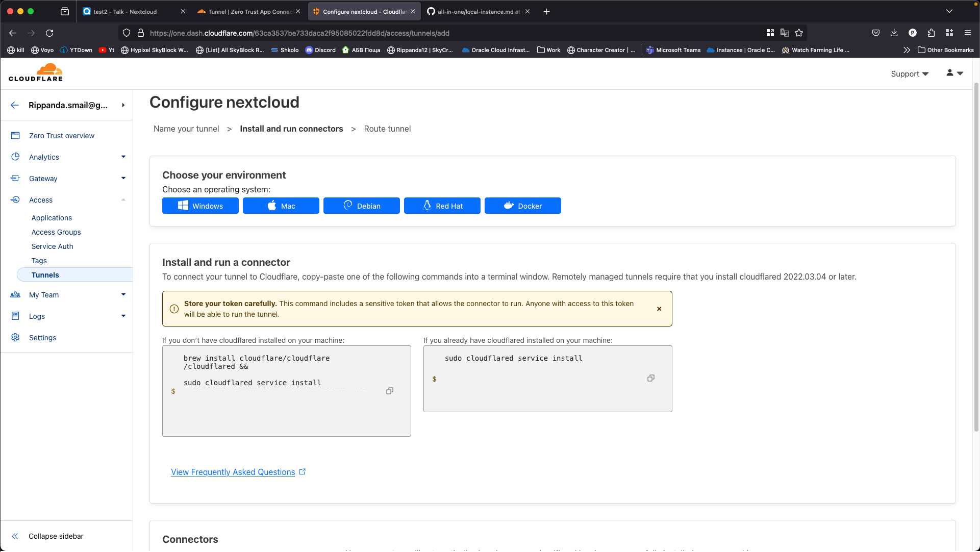This screenshot has height=552, width=980.
Task: Open Settings in the sidebar
Action: (42, 338)
